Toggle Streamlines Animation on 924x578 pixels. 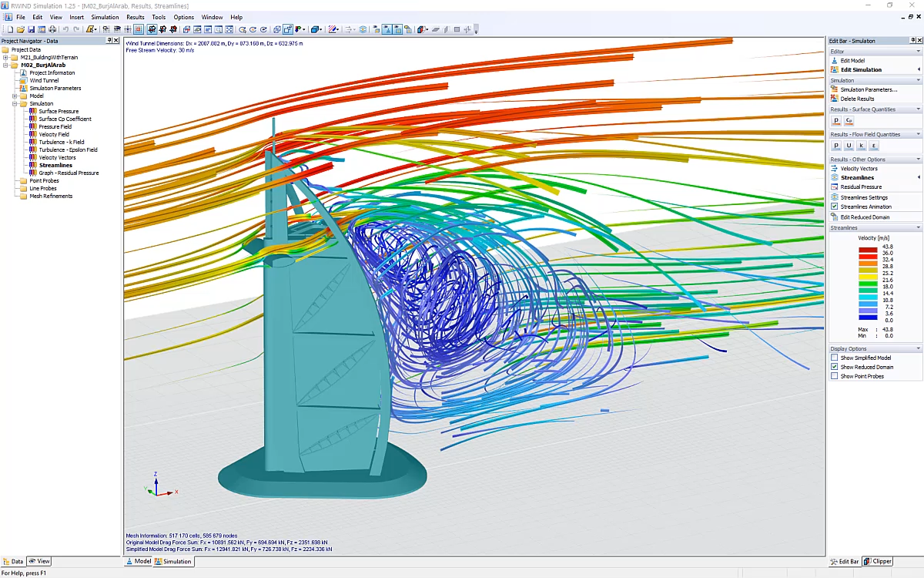coord(834,206)
